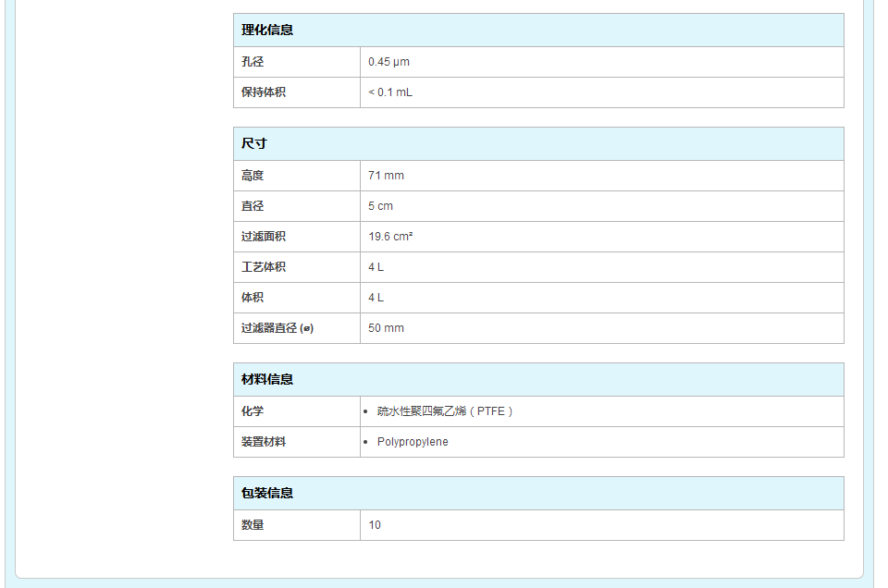Select the 高度 row showing 71 mm
Screen dimensions: 888x588
coord(384,175)
